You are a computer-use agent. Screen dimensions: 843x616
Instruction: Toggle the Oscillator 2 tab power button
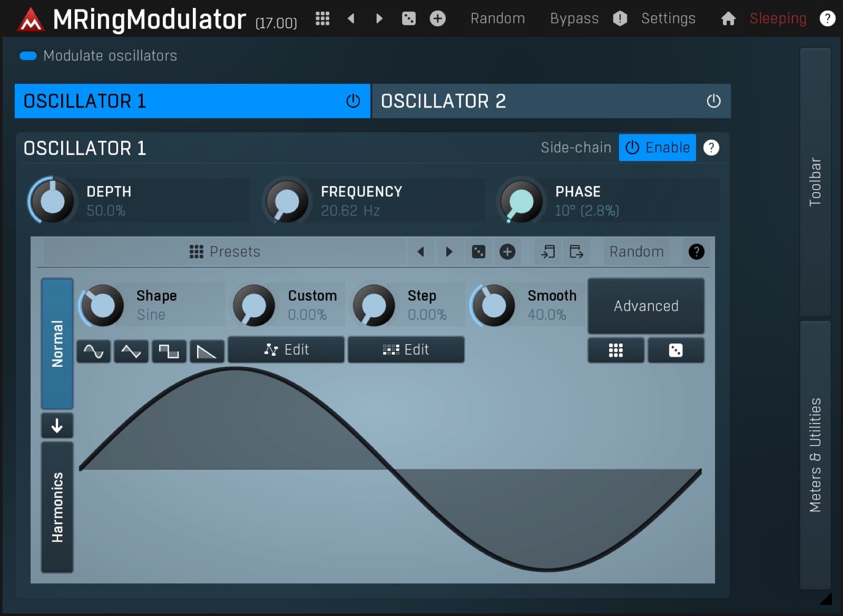pyautogui.click(x=713, y=101)
